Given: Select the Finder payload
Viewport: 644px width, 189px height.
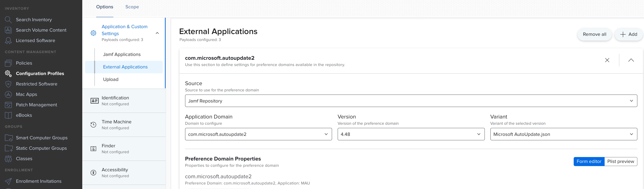Looking at the screenshot, I should (x=124, y=149).
